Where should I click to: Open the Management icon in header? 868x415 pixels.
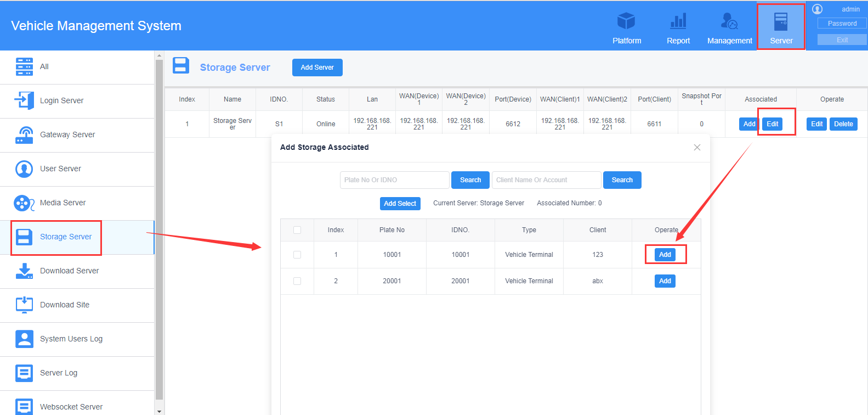[729, 21]
